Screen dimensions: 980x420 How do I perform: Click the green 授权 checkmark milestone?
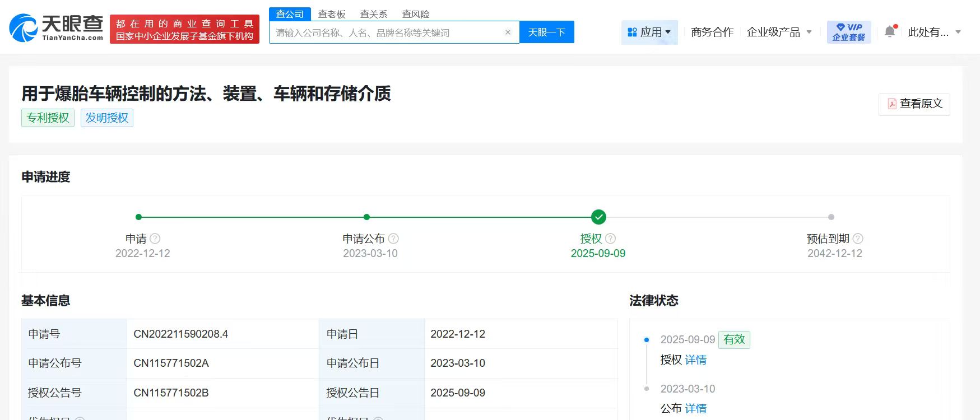click(x=598, y=217)
